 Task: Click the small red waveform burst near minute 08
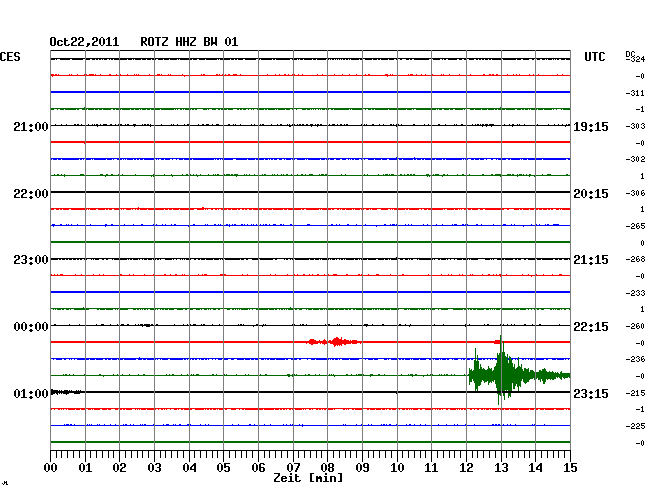pyautogui.click(x=334, y=342)
